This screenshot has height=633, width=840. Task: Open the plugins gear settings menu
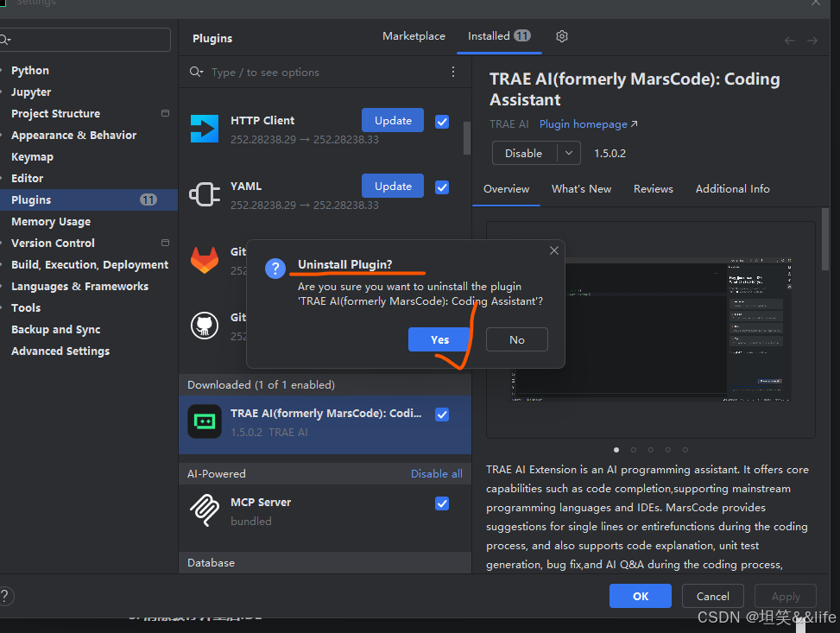[x=561, y=36]
